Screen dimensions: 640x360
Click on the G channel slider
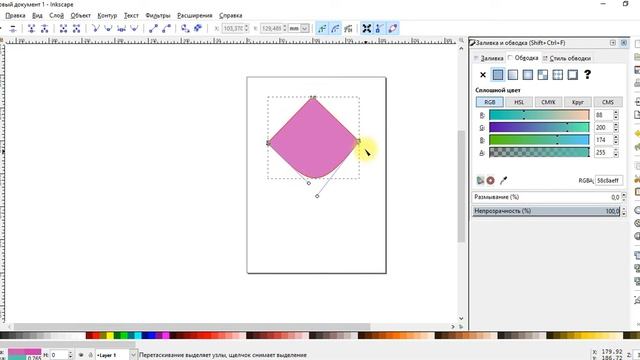pos(539,128)
